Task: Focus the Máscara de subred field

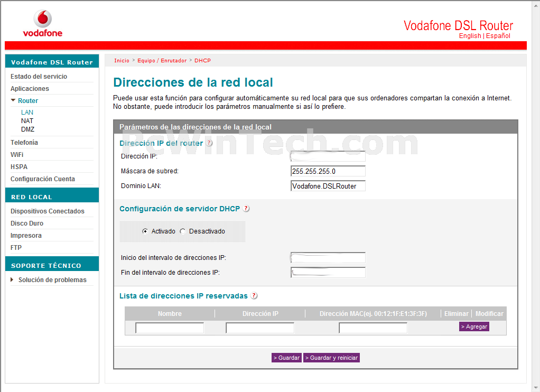Action: coord(328,171)
